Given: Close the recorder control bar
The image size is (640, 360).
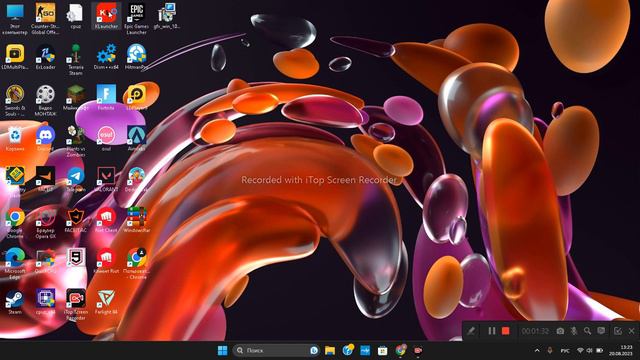Looking at the screenshot, I should pyautogui.click(x=632, y=331).
